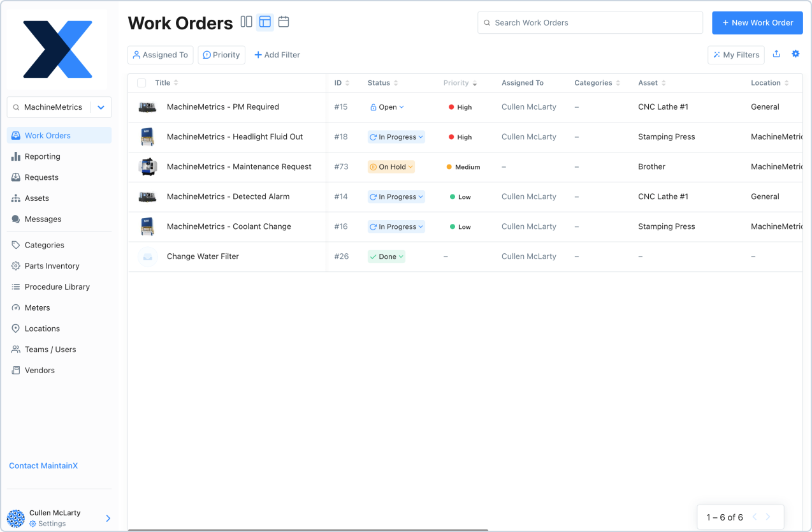Navigate to Assets in the sidebar
The image size is (812, 532).
pyautogui.click(x=59, y=198)
